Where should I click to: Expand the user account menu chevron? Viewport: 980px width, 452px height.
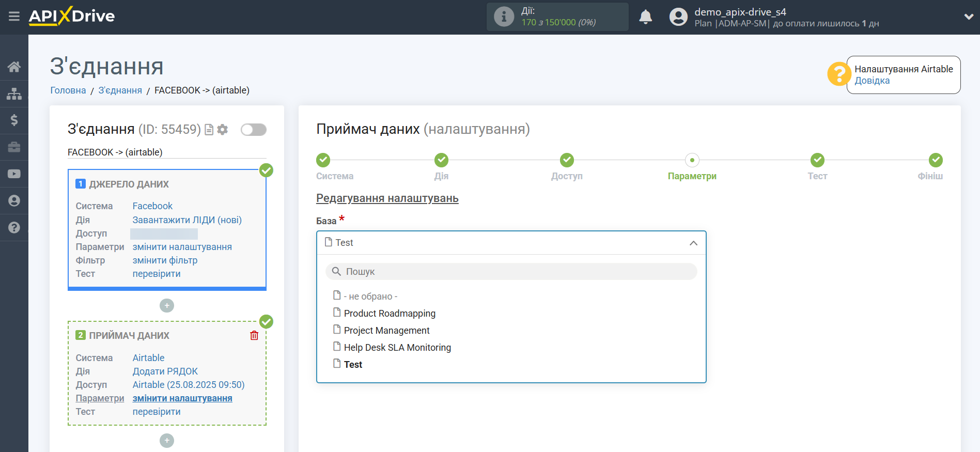pyautogui.click(x=968, y=17)
